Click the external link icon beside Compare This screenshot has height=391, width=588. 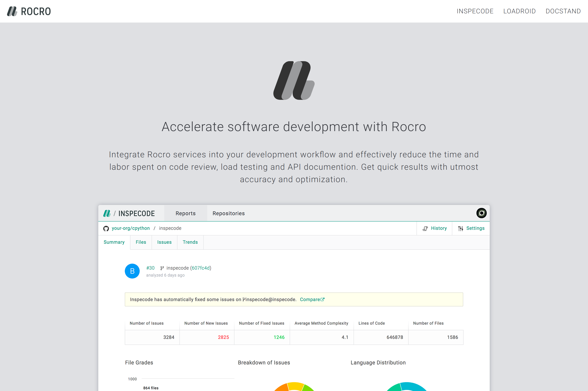[323, 299]
